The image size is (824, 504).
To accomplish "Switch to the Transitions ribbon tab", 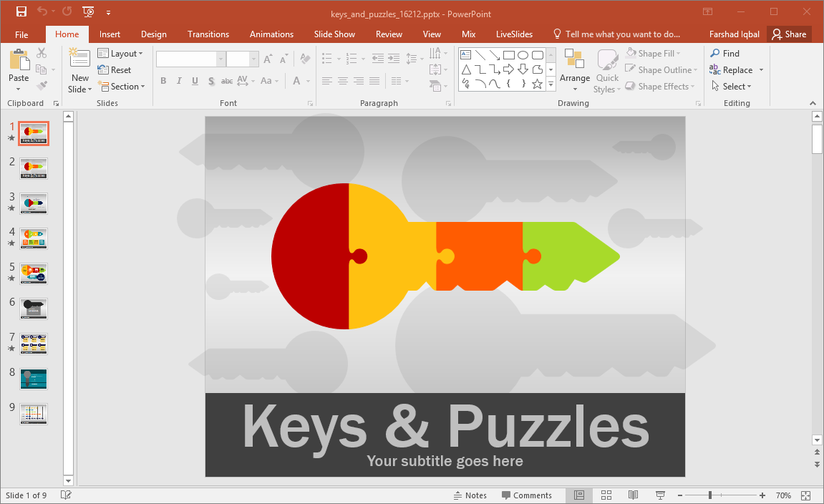I will point(208,34).
